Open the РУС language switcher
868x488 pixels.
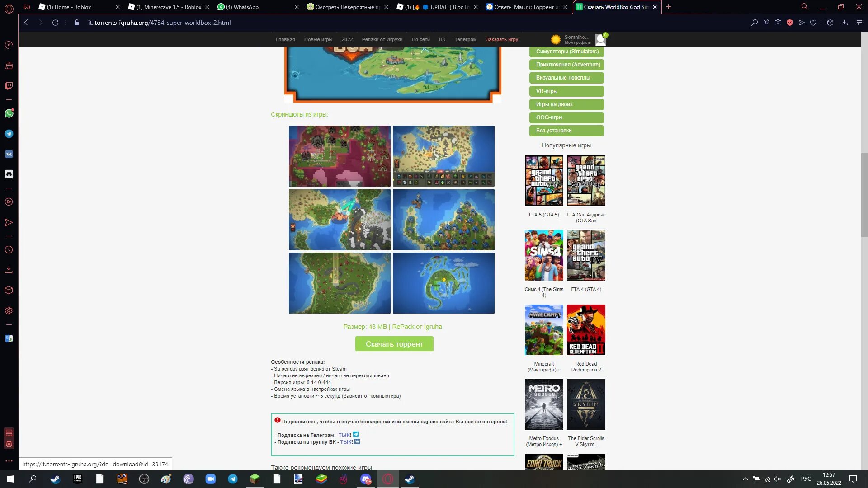[806, 479]
